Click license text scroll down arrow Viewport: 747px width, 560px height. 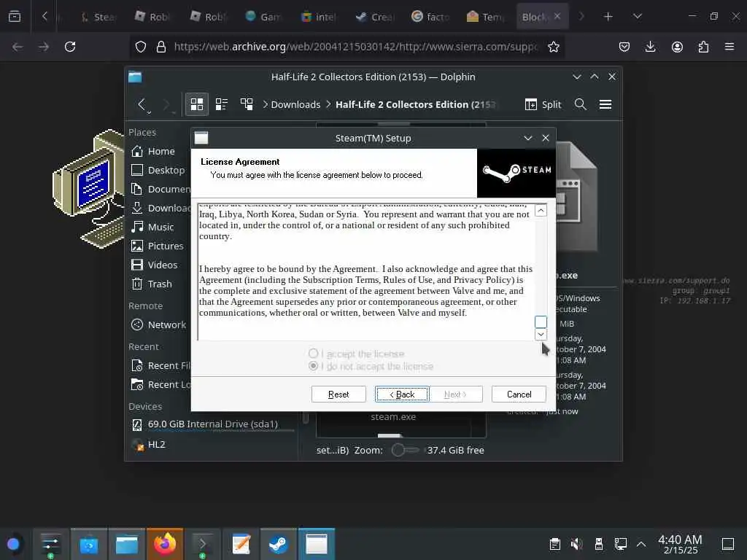pyautogui.click(x=541, y=334)
